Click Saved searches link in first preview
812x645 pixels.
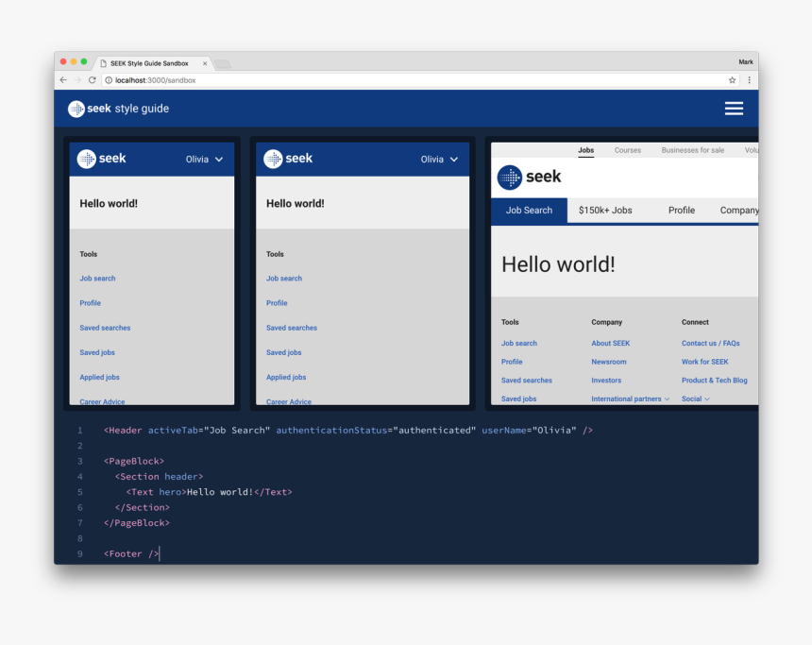[105, 328]
